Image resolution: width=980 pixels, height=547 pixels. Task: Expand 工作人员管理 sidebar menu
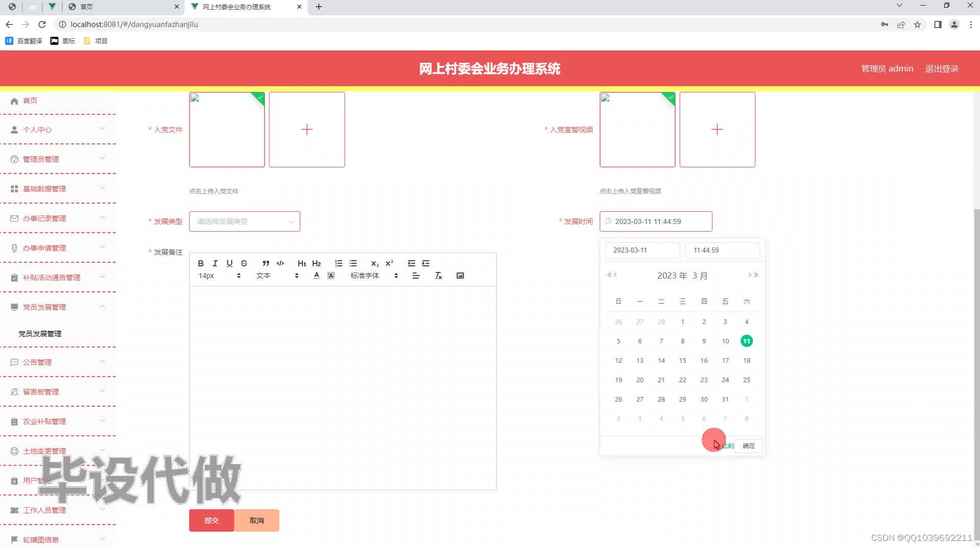(58, 510)
